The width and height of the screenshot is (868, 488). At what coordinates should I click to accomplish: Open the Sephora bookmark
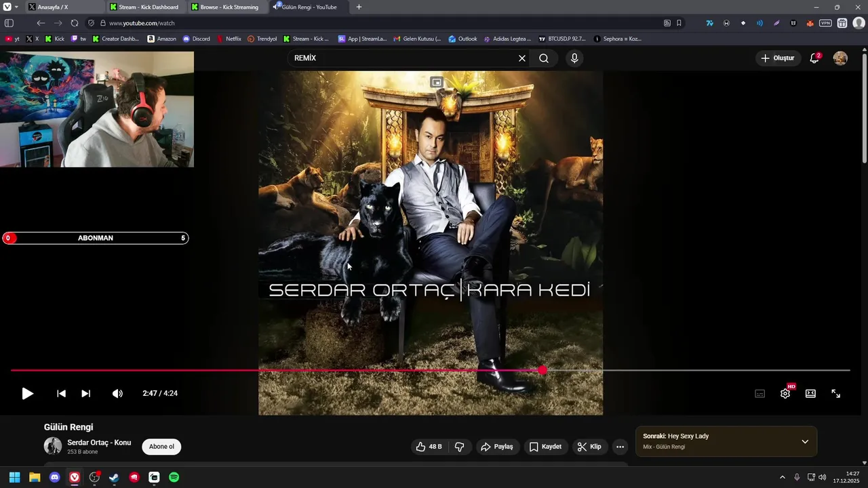click(x=617, y=39)
